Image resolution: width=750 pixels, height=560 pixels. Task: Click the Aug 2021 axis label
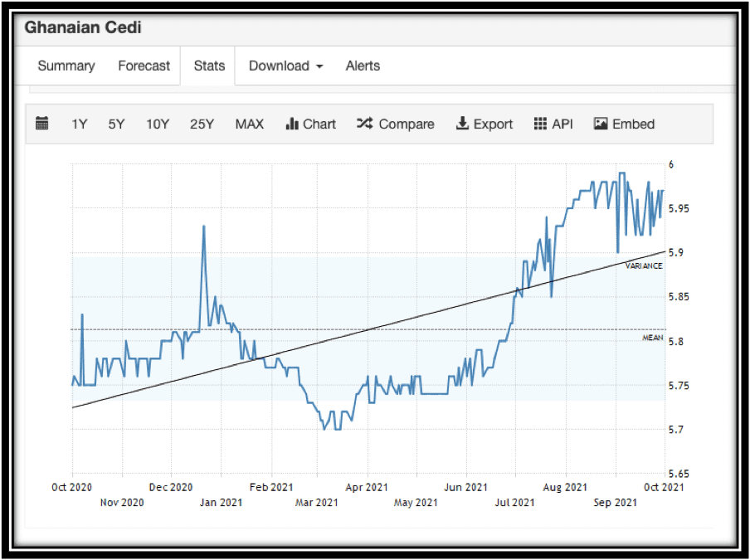tap(565, 487)
